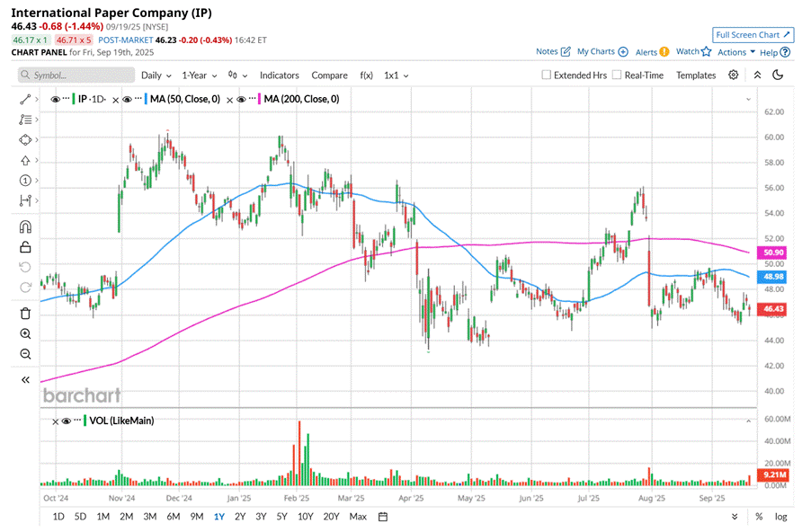
Task: Open Full Screen Chart
Action: click(x=753, y=35)
